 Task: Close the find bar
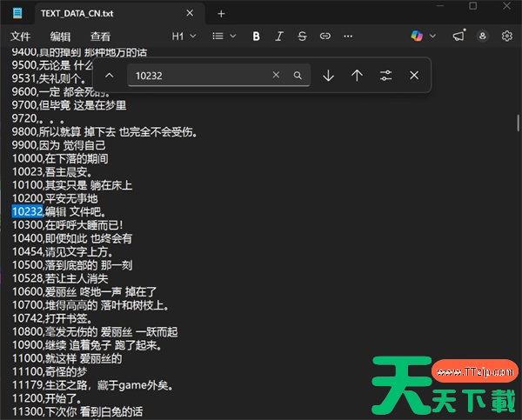point(414,76)
